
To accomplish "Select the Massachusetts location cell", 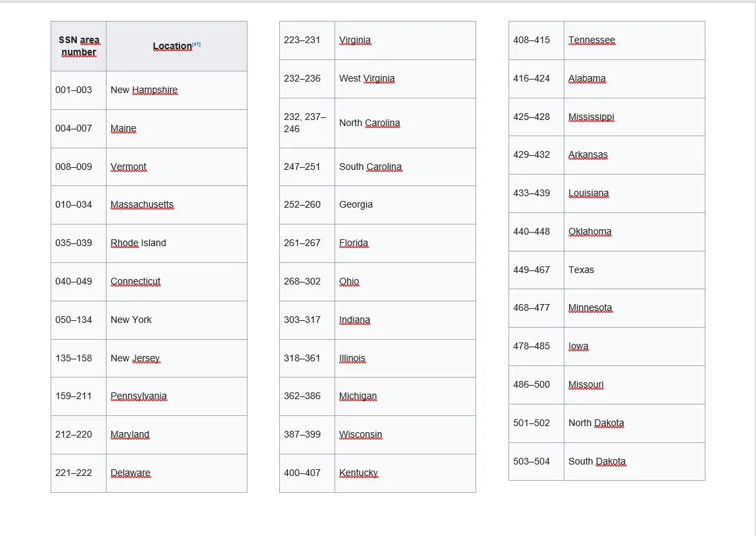I will click(x=177, y=205).
